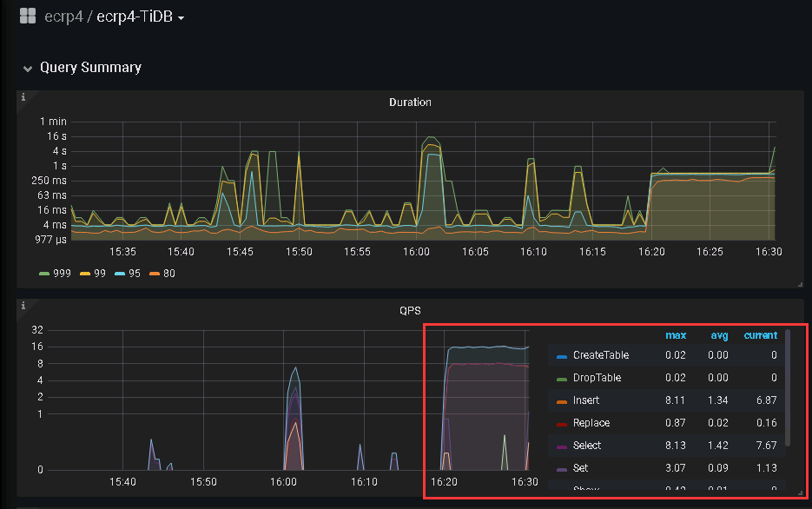Open the ecrp4 folder link
The image size is (812, 509).
(x=63, y=17)
